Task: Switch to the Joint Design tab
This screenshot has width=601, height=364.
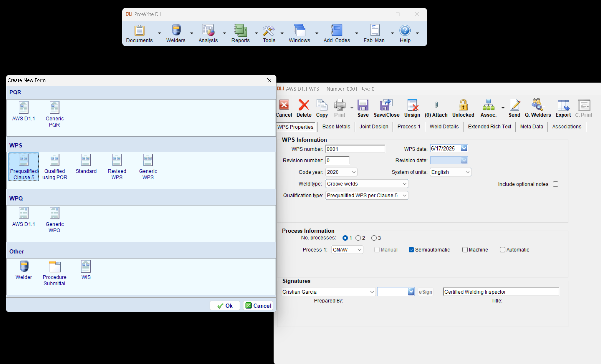Action: pyautogui.click(x=374, y=127)
